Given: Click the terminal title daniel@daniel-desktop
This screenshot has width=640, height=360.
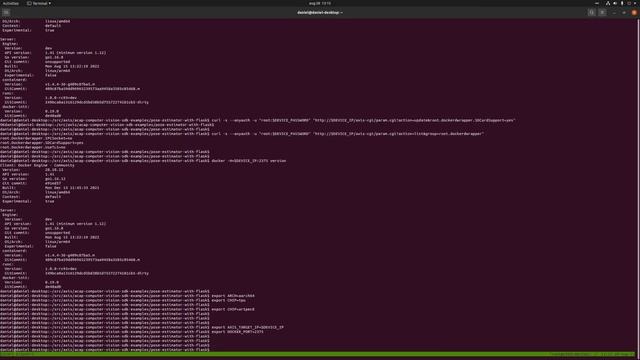Looking at the screenshot, I should pos(320,13).
